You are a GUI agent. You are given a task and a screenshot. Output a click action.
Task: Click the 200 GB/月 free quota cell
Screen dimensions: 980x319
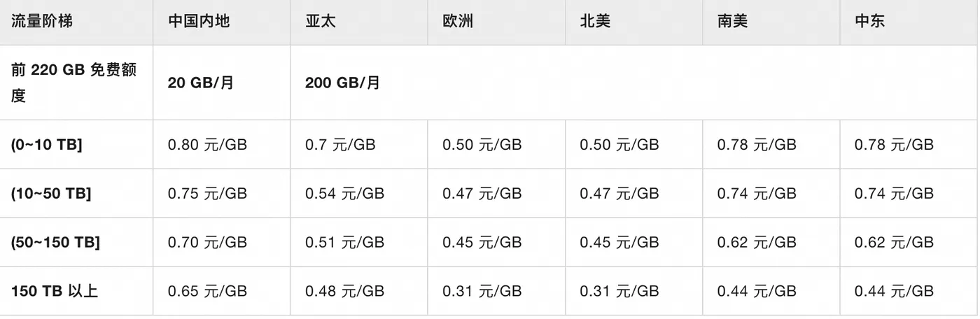(x=342, y=83)
